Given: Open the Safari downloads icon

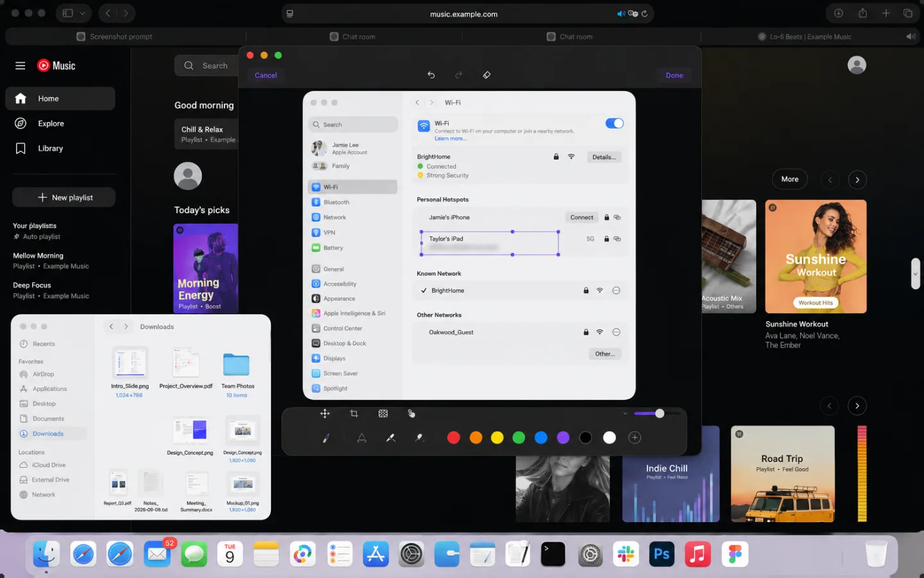Looking at the screenshot, I should click(839, 13).
